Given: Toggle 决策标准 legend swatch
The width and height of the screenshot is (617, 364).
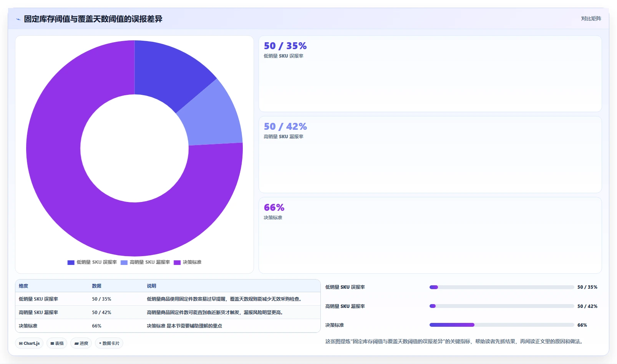Looking at the screenshot, I should 177,263.
